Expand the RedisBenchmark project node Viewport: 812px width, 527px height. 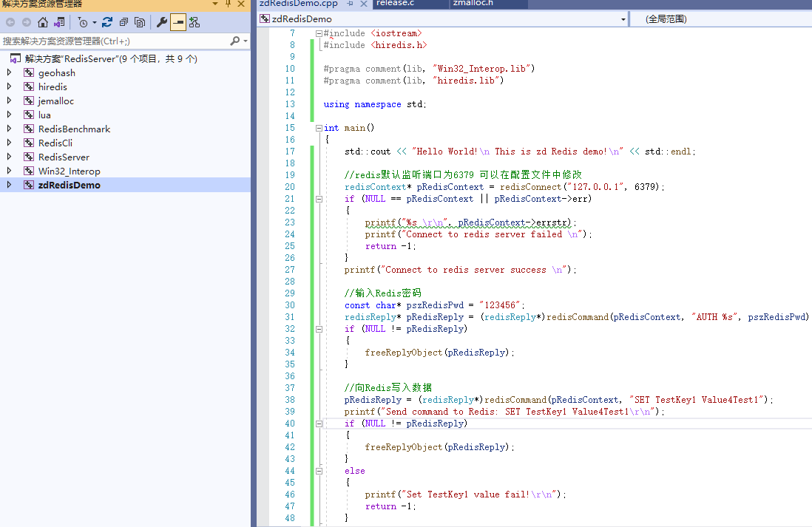tap(9, 129)
